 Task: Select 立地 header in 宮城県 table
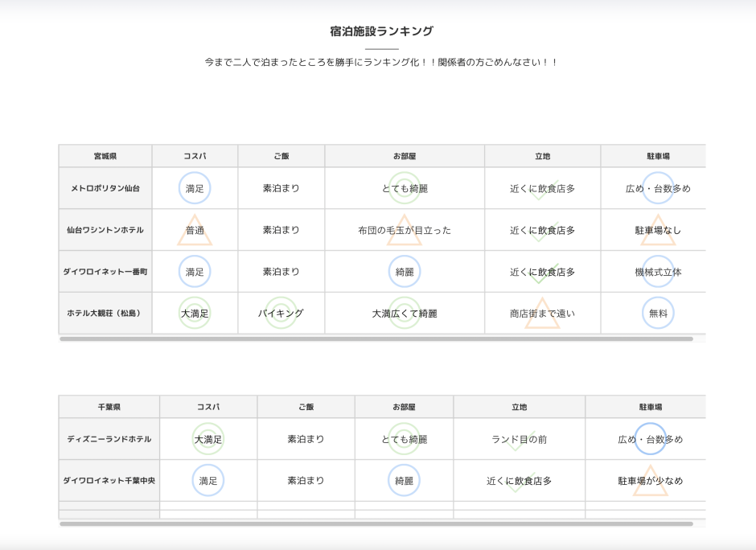[x=542, y=156]
